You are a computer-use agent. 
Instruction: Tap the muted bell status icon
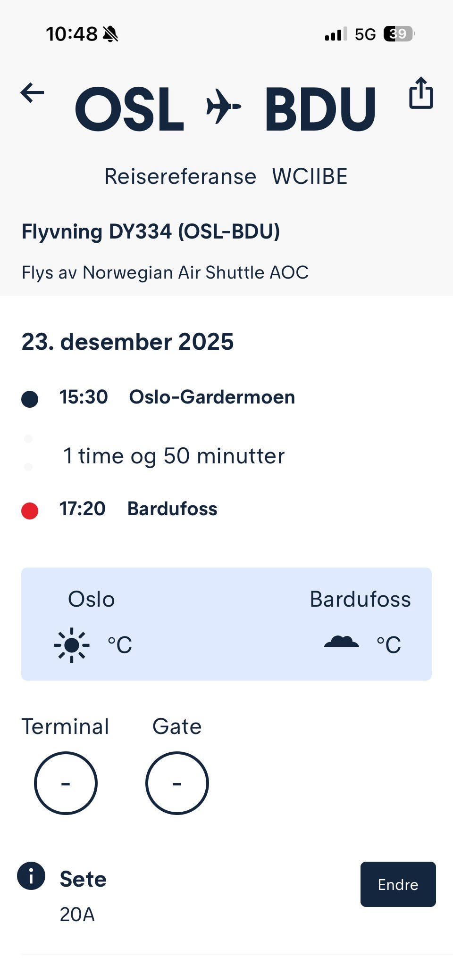tap(110, 34)
